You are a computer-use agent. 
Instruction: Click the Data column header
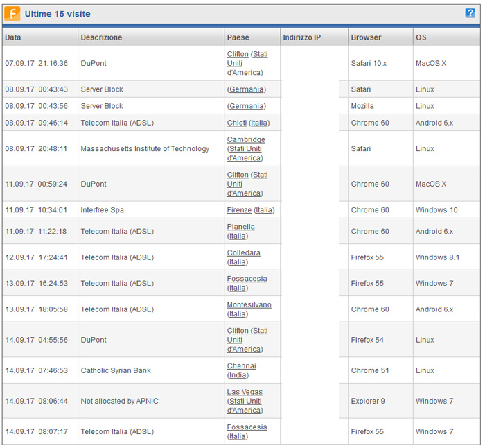tap(40, 37)
